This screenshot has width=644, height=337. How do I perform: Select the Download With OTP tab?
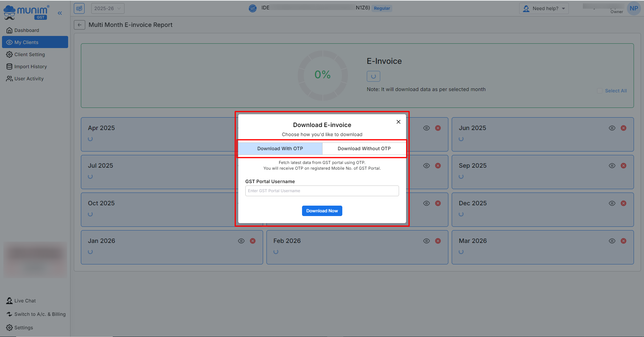coord(280,149)
